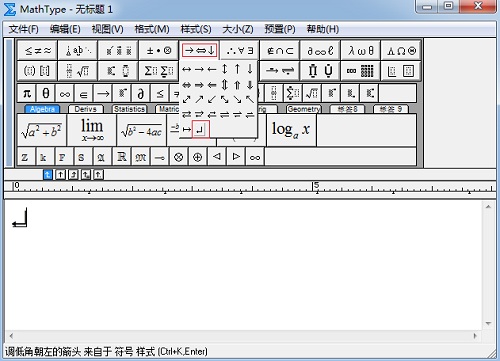This screenshot has width=500, height=361.
Task: Open the operator symbols palette (±•⊗)
Action: pyautogui.click(x=159, y=51)
